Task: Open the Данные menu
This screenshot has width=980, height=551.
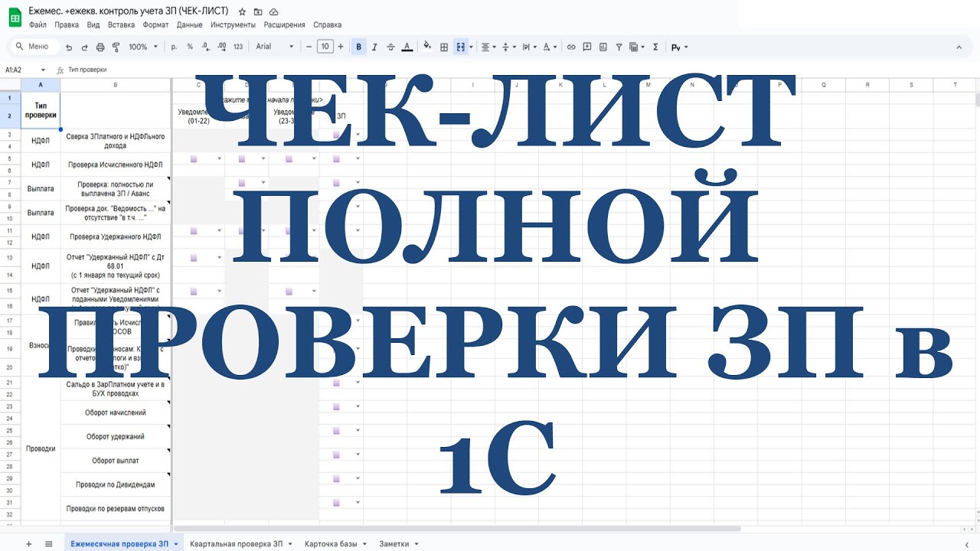Action: click(189, 25)
